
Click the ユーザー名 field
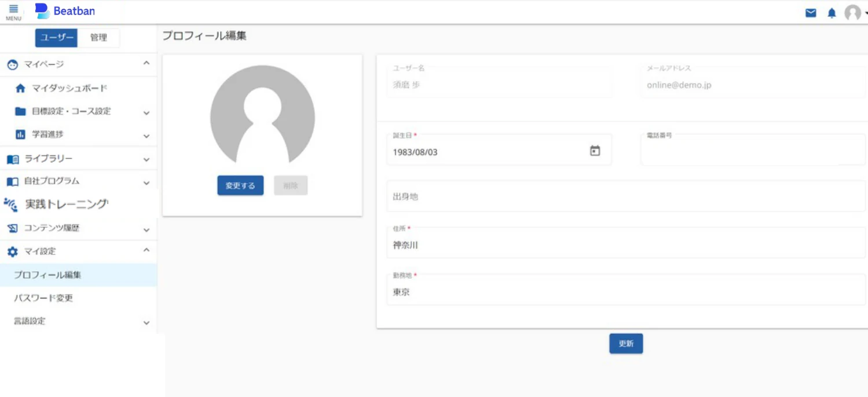(x=499, y=82)
